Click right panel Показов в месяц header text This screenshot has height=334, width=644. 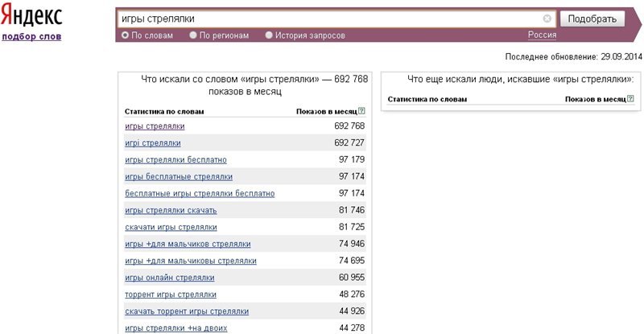point(596,99)
